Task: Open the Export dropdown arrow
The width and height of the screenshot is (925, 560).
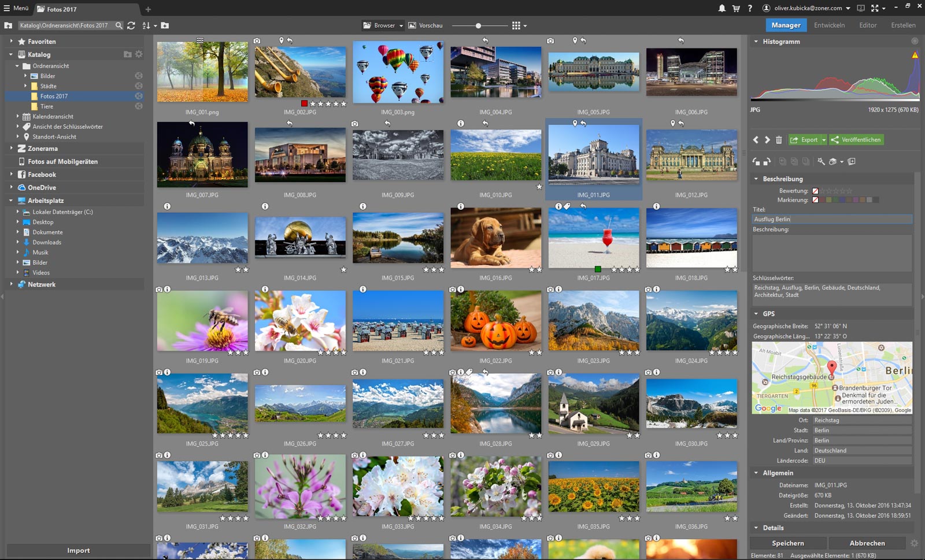Action: tap(824, 140)
